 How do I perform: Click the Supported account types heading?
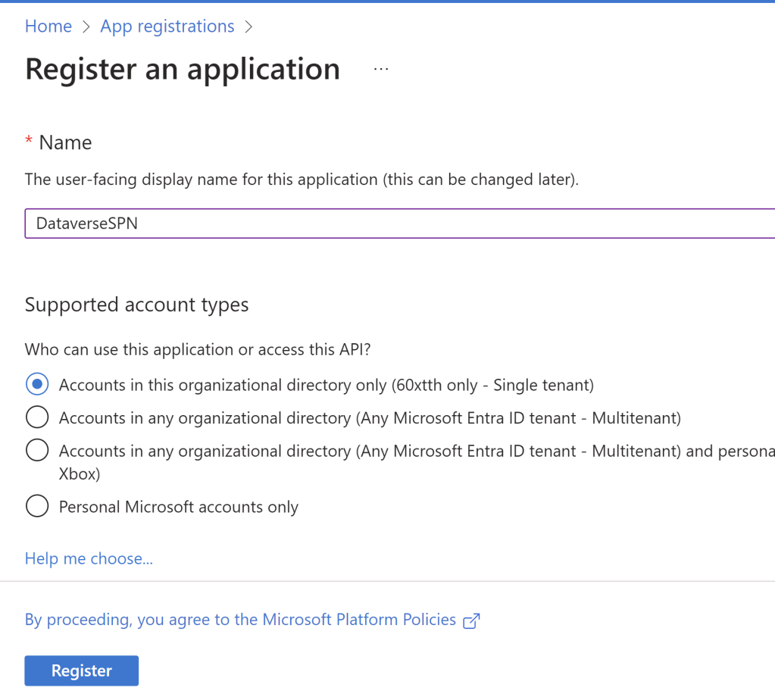(136, 305)
